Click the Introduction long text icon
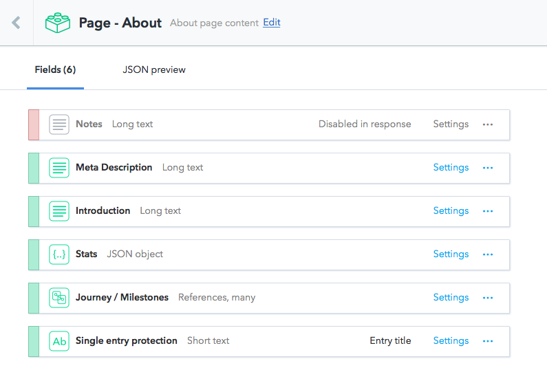The image size is (547, 392). tap(59, 211)
